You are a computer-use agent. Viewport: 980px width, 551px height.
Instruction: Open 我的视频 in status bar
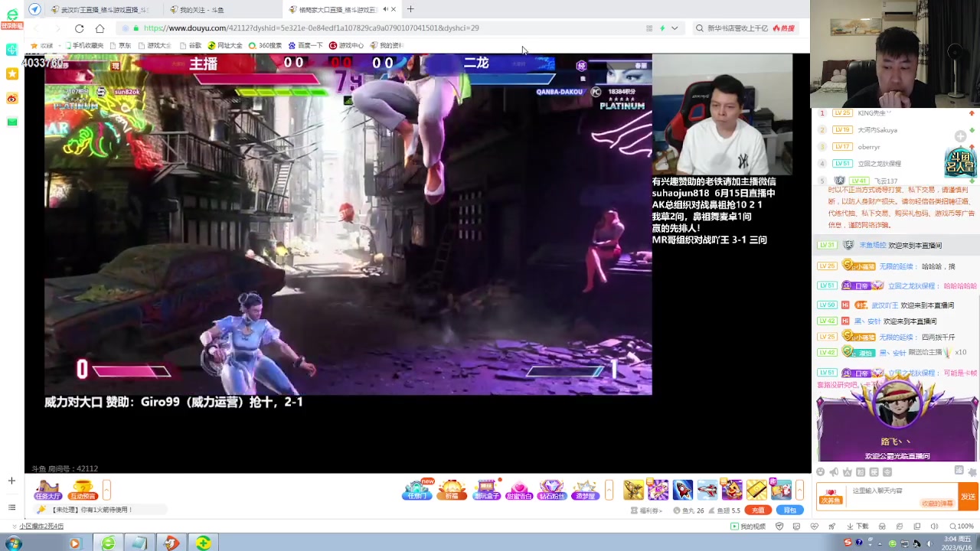[748, 527]
